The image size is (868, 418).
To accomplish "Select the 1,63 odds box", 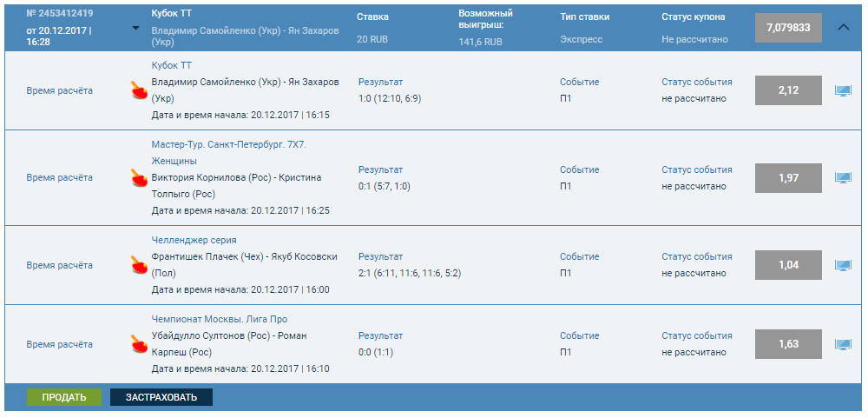I will [788, 344].
